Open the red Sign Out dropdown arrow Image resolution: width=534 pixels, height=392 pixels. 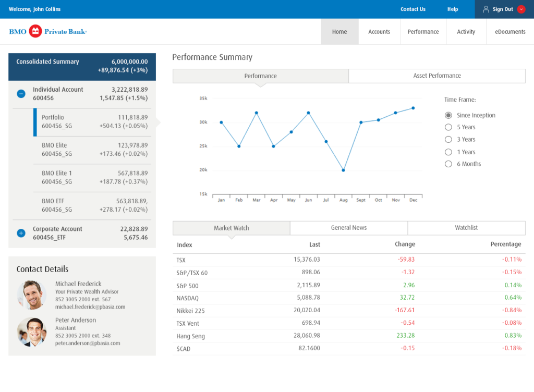[x=521, y=9]
